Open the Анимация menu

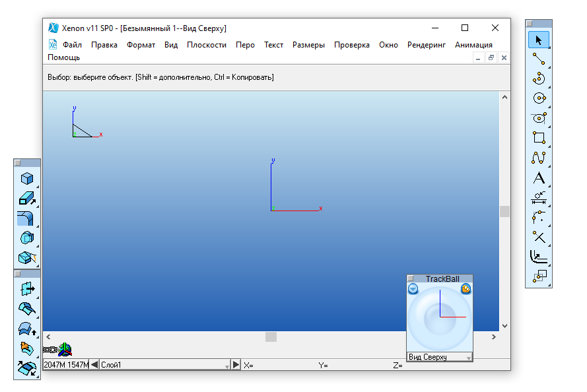click(473, 45)
